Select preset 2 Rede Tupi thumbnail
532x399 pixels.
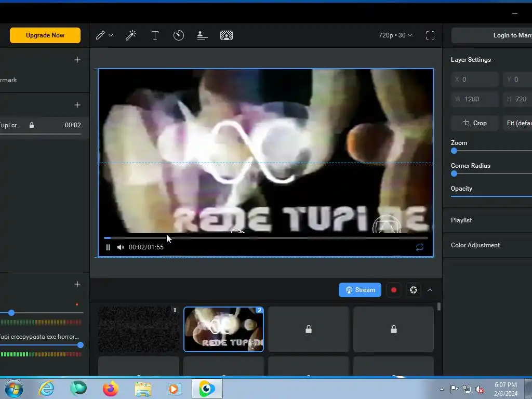point(223,329)
